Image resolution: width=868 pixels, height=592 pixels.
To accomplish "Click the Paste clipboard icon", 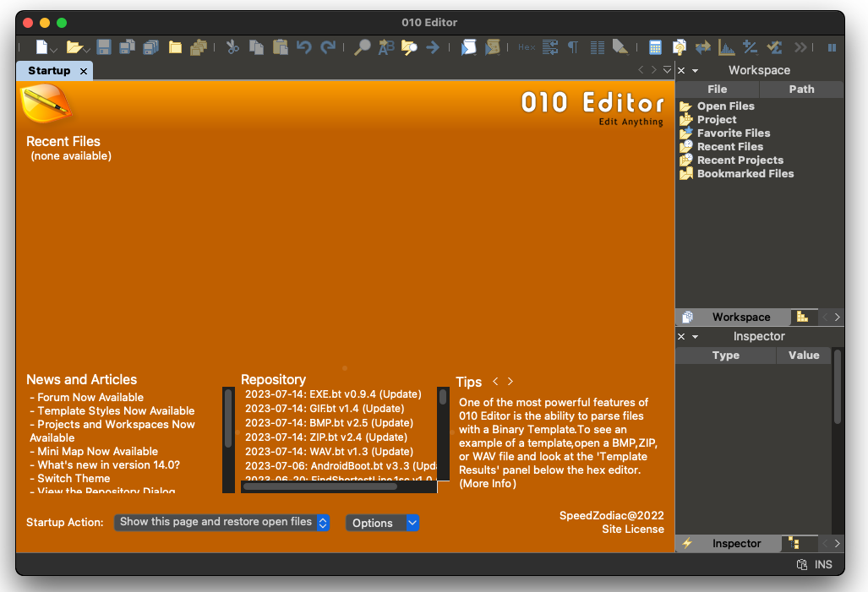I will tap(280, 47).
